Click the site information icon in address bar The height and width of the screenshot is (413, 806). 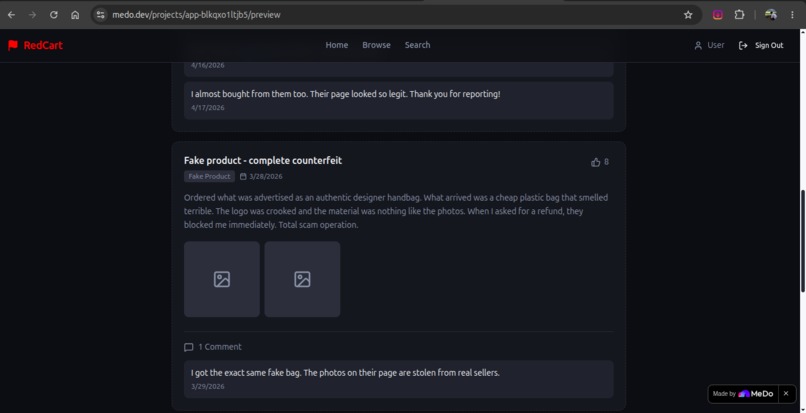[100, 15]
